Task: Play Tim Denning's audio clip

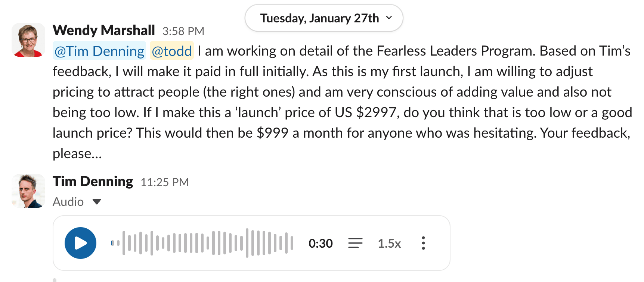Action: [x=80, y=243]
